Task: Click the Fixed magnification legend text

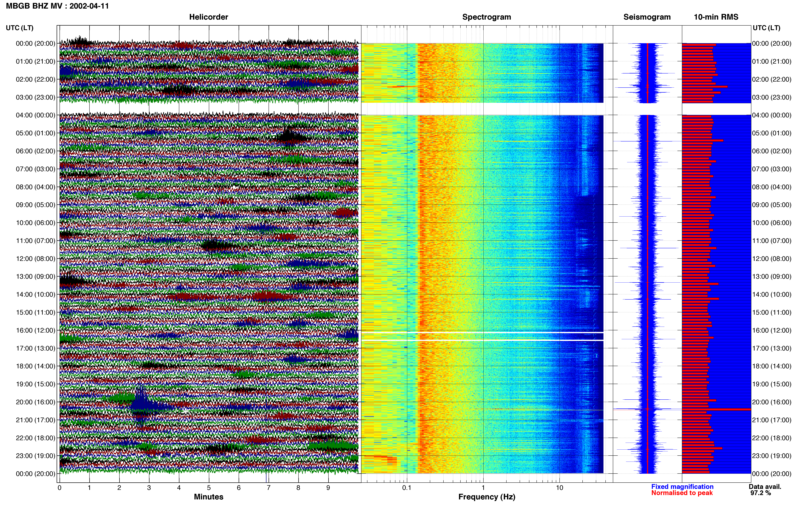Action: 682,487
